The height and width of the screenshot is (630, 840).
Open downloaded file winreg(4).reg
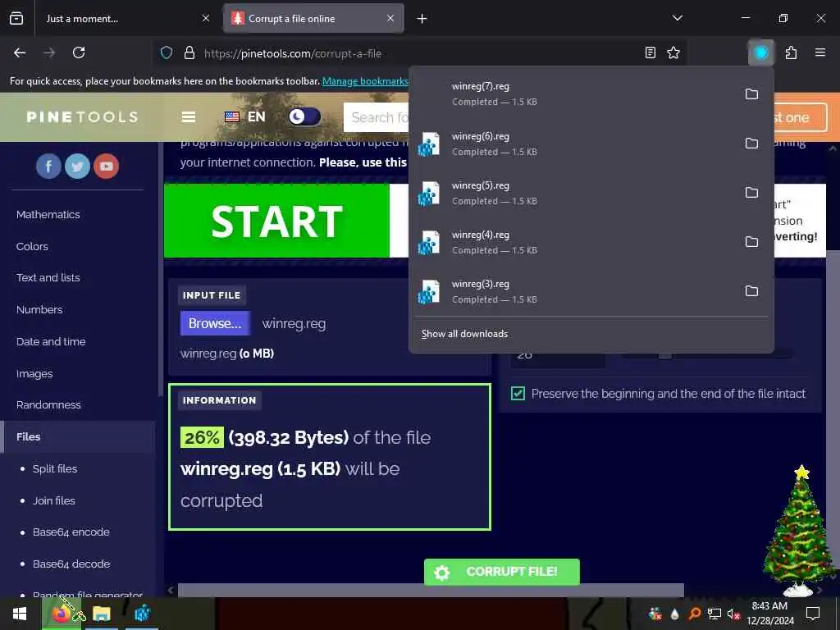pyautogui.click(x=573, y=242)
